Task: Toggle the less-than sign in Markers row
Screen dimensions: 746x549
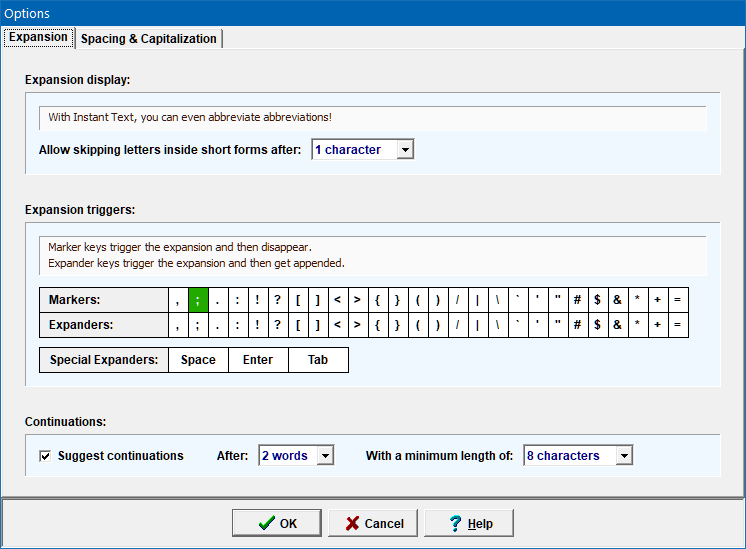Action: [338, 300]
